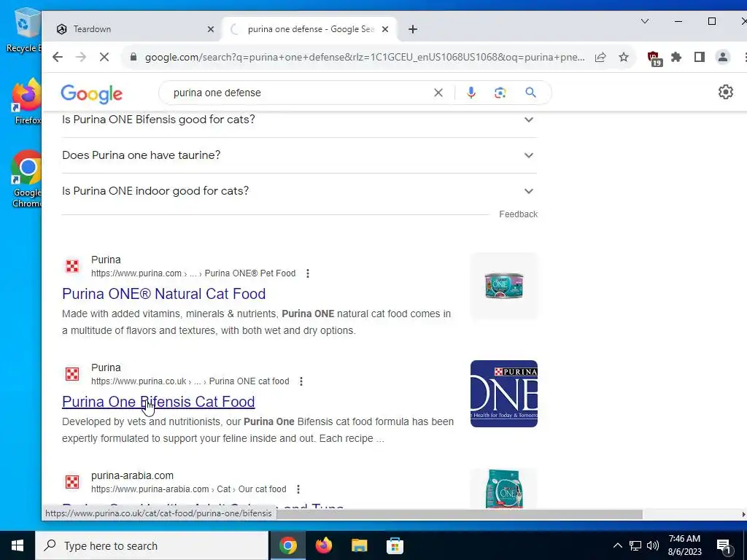Click the Chrome icon on the taskbar

click(287, 545)
